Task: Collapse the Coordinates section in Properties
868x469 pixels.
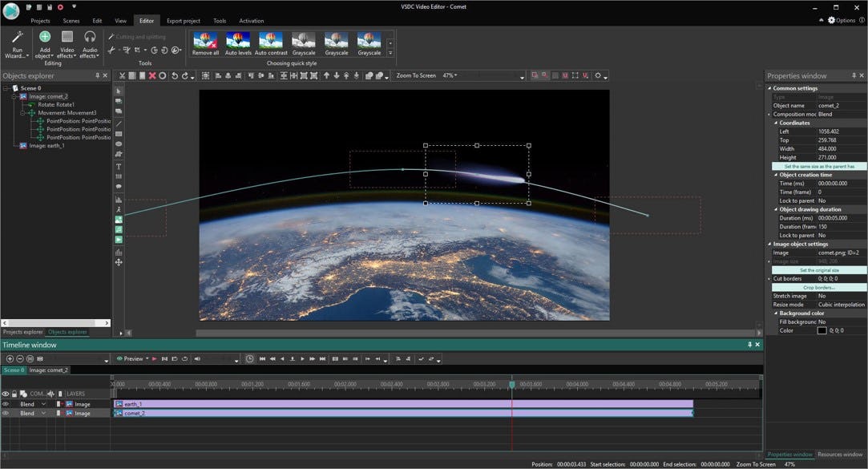Action: [x=776, y=123]
